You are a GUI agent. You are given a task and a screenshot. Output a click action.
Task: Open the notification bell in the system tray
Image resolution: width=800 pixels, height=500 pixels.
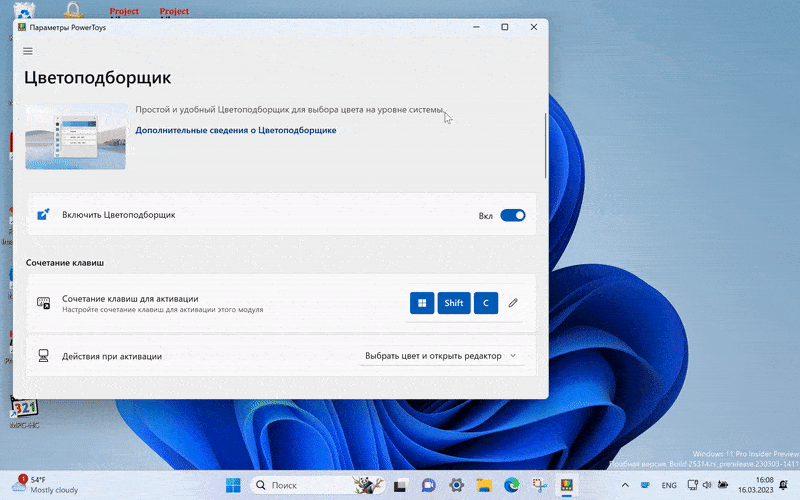[784, 485]
